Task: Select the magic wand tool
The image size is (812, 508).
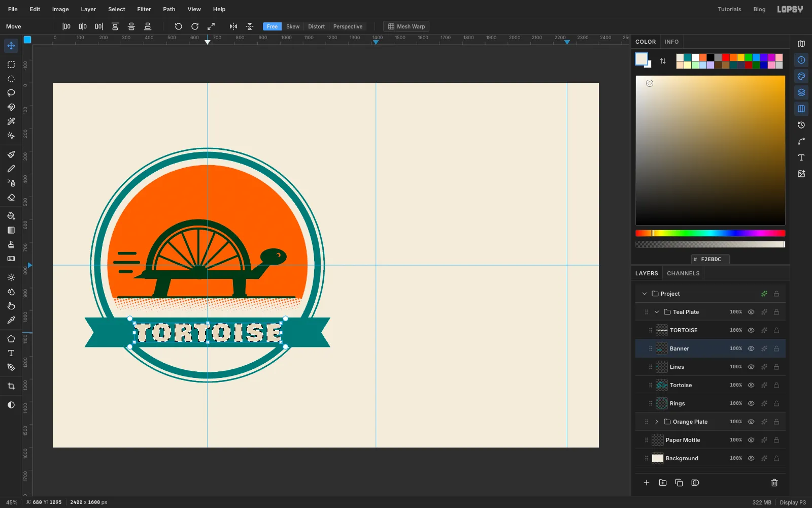Action: [x=11, y=121]
